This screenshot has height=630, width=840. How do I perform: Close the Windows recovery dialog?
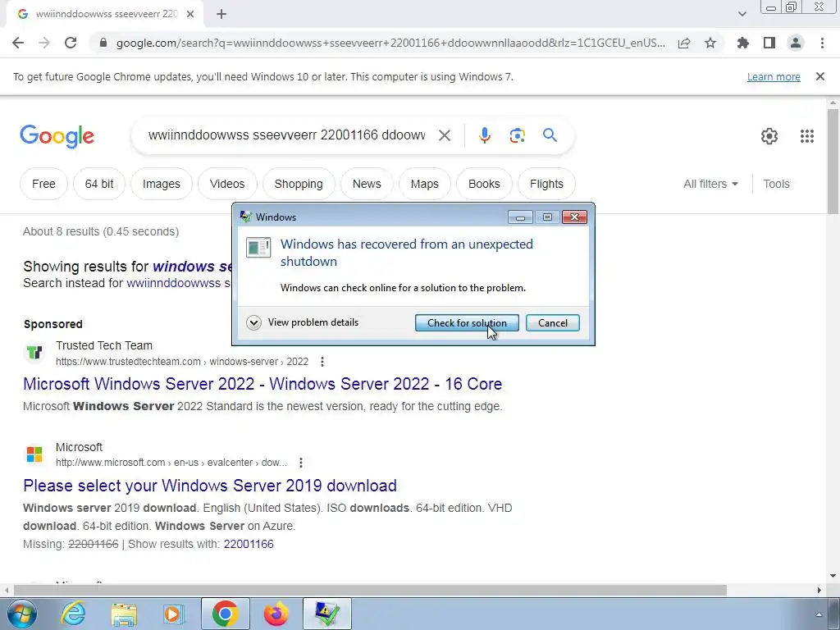coord(574,217)
